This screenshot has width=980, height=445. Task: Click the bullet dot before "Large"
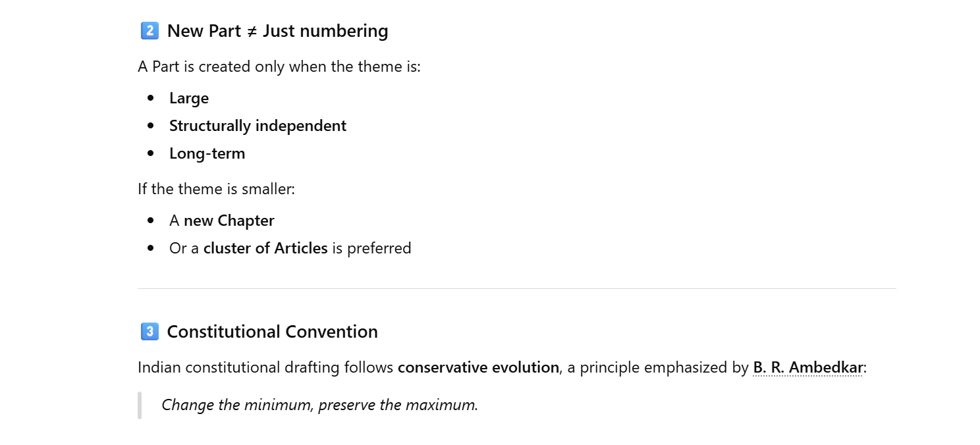151,98
